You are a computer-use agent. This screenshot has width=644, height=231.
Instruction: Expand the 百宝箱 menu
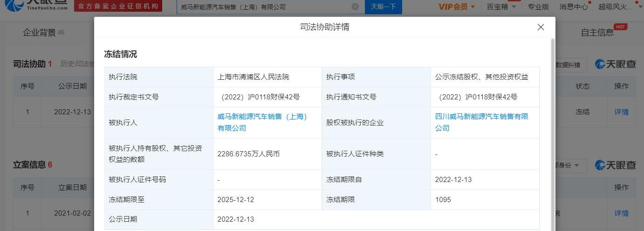pos(501,7)
